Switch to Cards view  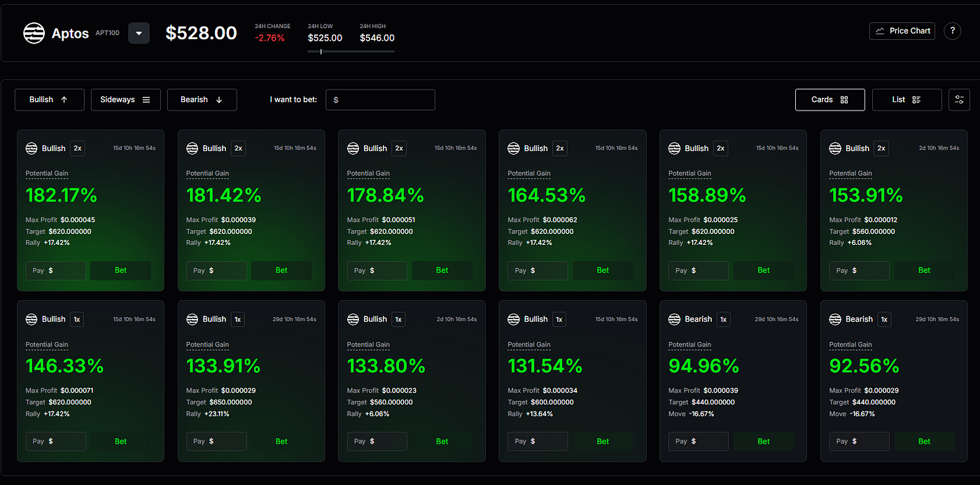click(x=830, y=99)
